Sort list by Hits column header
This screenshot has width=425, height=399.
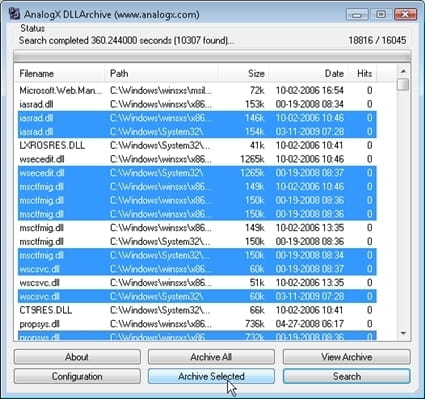tap(363, 73)
